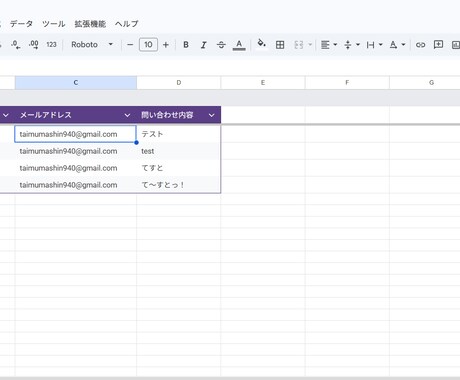Click the merge cells icon
This screenshot has width=460, height=380.
tap(299, 45)
